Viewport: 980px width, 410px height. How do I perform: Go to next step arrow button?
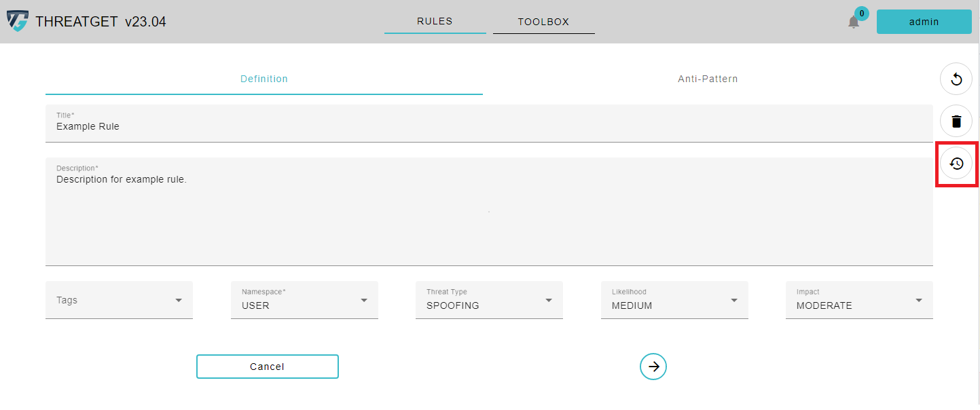click(653, 367)
